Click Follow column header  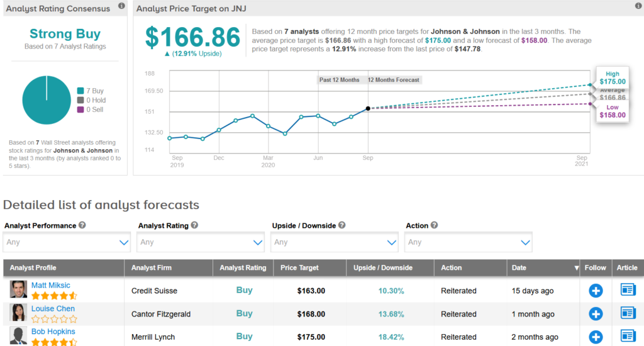pos(595,267)
